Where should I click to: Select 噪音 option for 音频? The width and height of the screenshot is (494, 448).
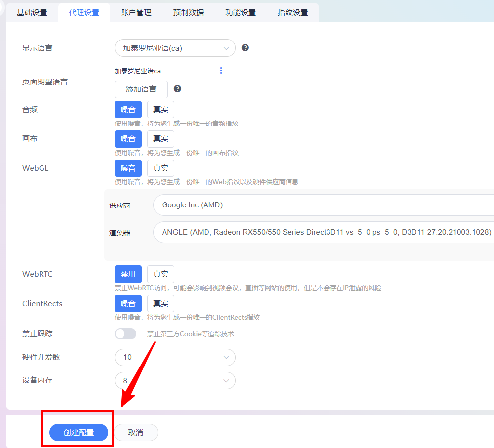tap(128, 109)
